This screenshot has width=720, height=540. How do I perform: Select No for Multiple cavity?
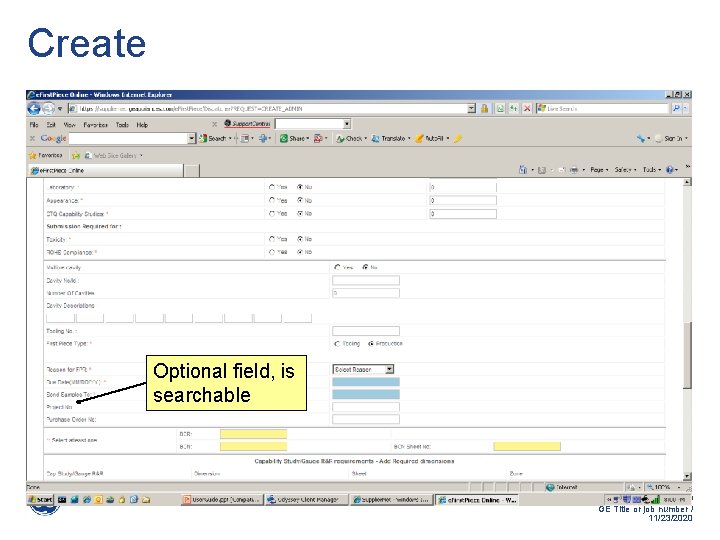(x=366, y=267)
